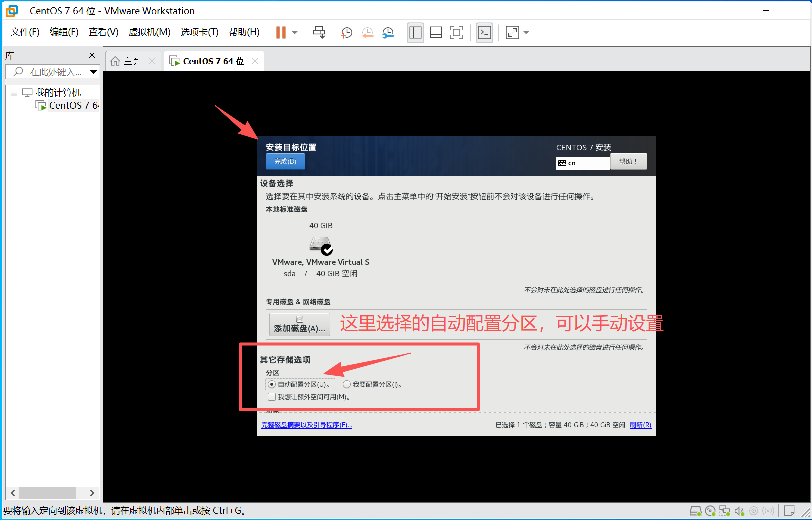This screenshot has height=520, width=812.
Task: Expand the library search dropdown arrow
Action: (93, 72)
